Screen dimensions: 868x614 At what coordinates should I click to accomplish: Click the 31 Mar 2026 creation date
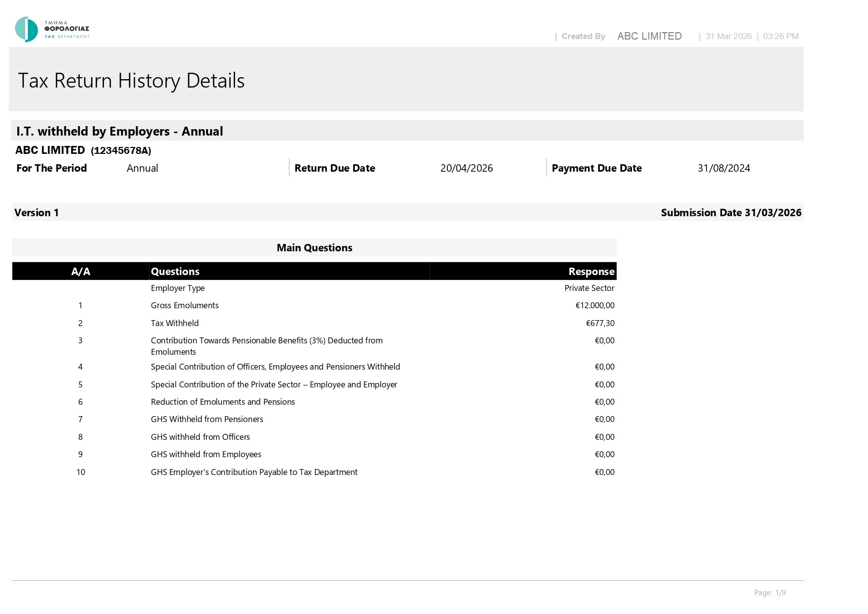(x=728, y=36)
